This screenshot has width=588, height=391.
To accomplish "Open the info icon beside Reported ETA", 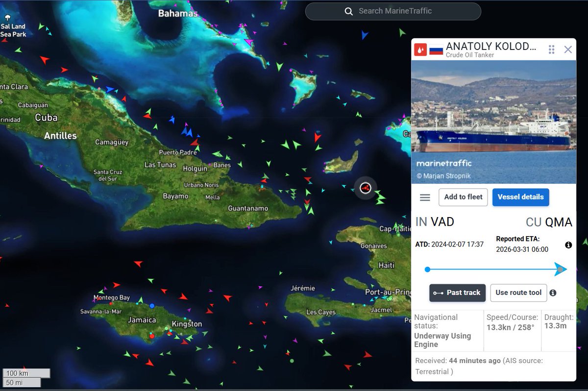I will pyautogui.click(x=568, y=244).
